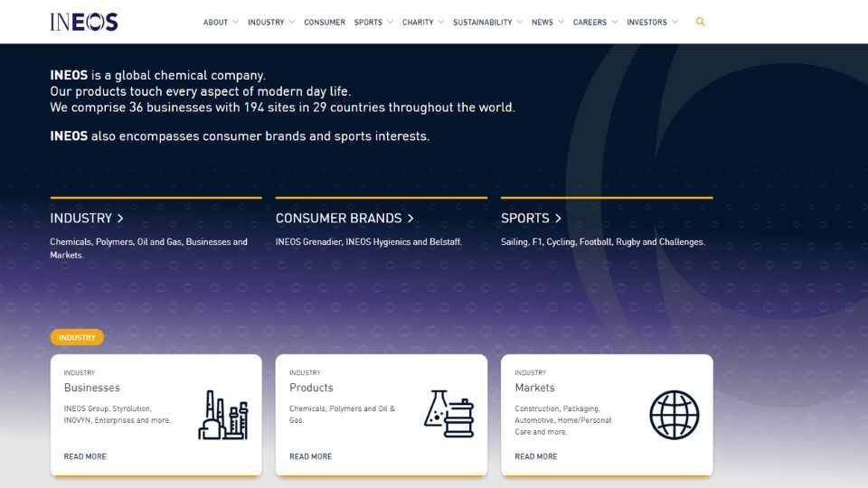
Task: Click Read More on Markets card
Action: click(536, 456)
